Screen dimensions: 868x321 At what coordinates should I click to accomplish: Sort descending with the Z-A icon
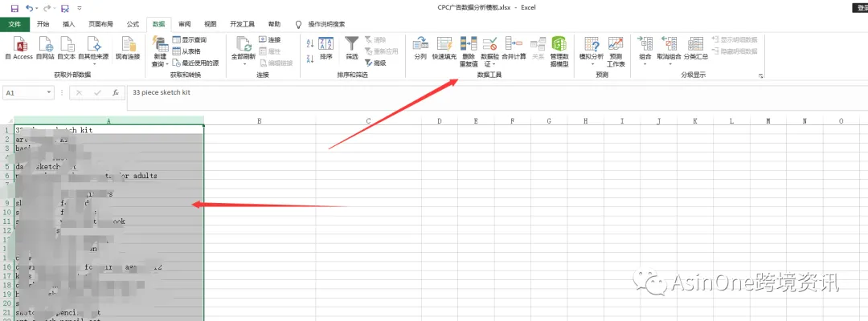[310, 59]
